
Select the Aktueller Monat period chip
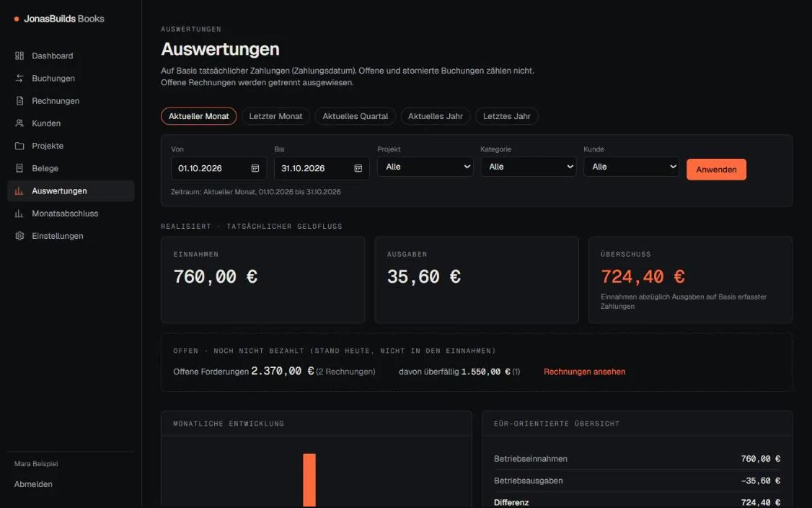pos(199,116)
